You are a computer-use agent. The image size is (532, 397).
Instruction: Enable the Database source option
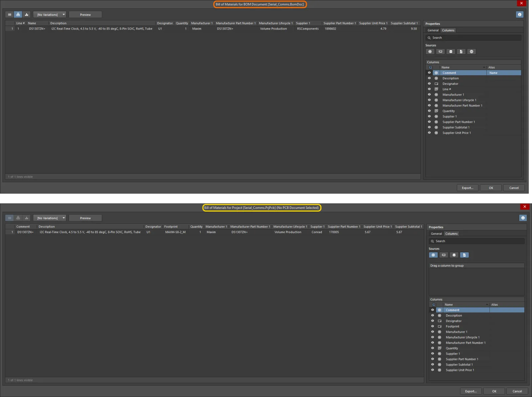[451, 52]
